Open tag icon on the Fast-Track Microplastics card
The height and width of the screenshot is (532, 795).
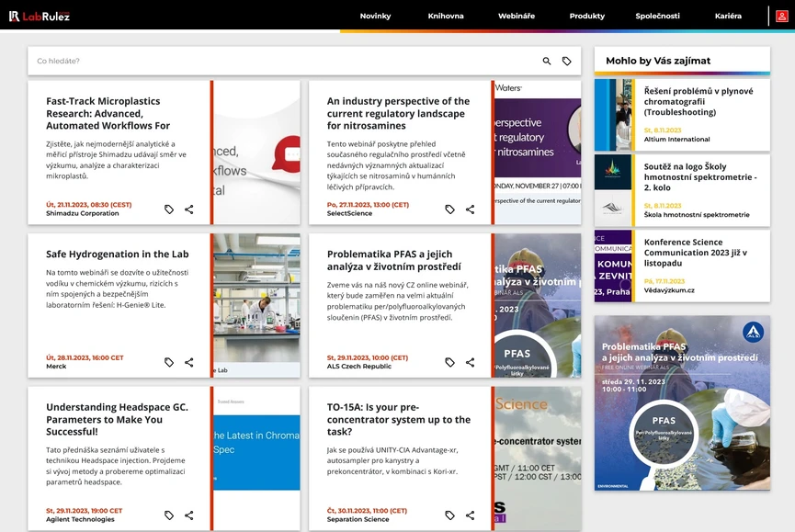pos(169,209)
